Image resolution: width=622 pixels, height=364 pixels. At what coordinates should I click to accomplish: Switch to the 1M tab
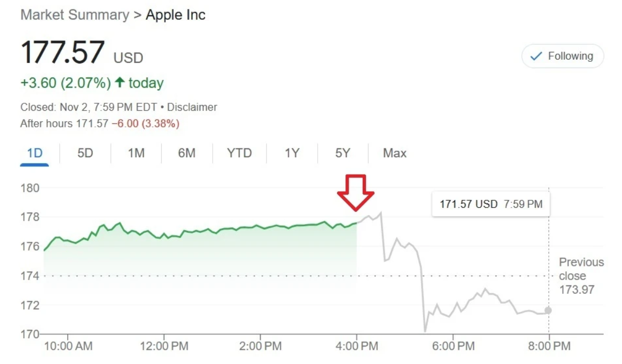136,153
